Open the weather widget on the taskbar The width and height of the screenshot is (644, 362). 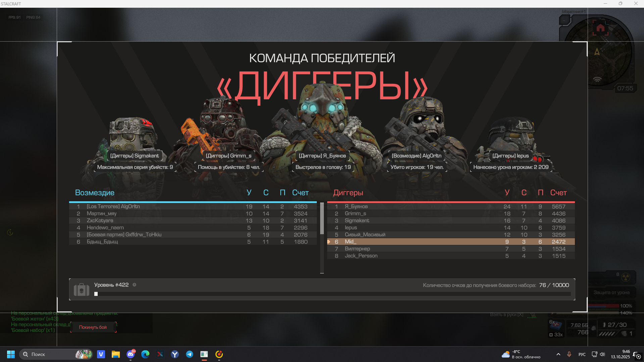tap(521, 354)
